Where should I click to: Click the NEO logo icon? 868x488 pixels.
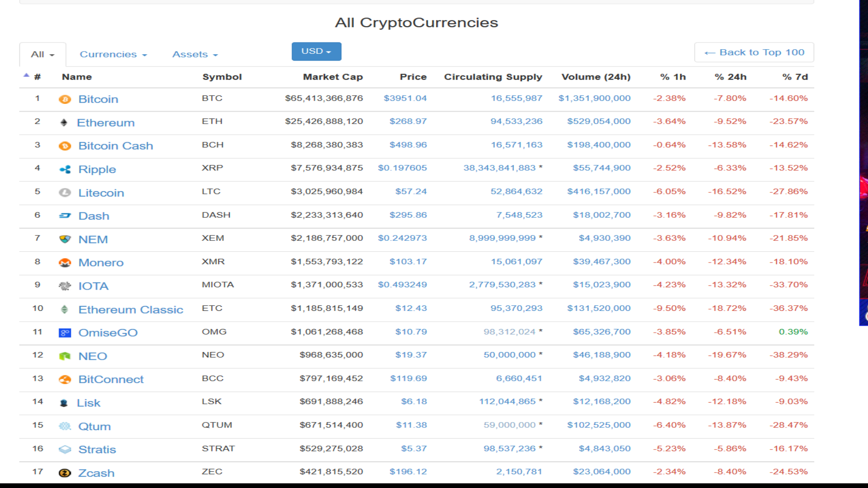tap(65, 356)
